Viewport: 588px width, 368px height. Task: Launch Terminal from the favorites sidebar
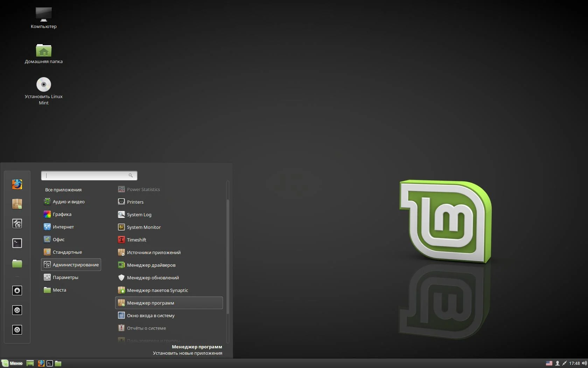pyautogui.click(x=17, y=243)
